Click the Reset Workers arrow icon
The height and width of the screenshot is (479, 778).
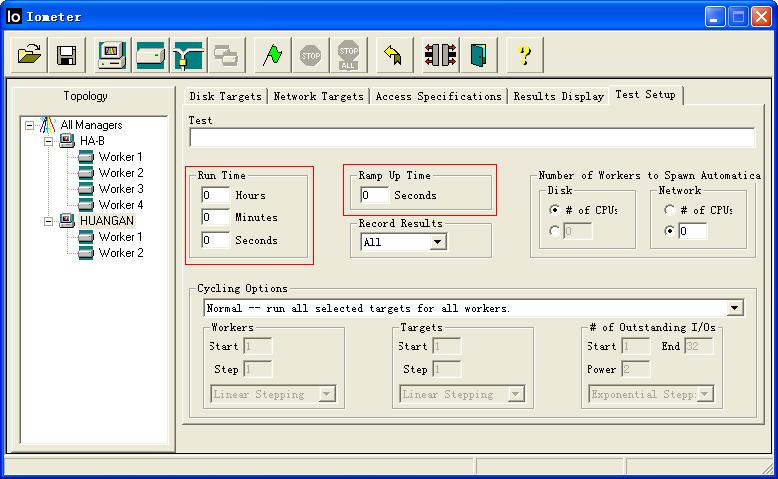393,55
